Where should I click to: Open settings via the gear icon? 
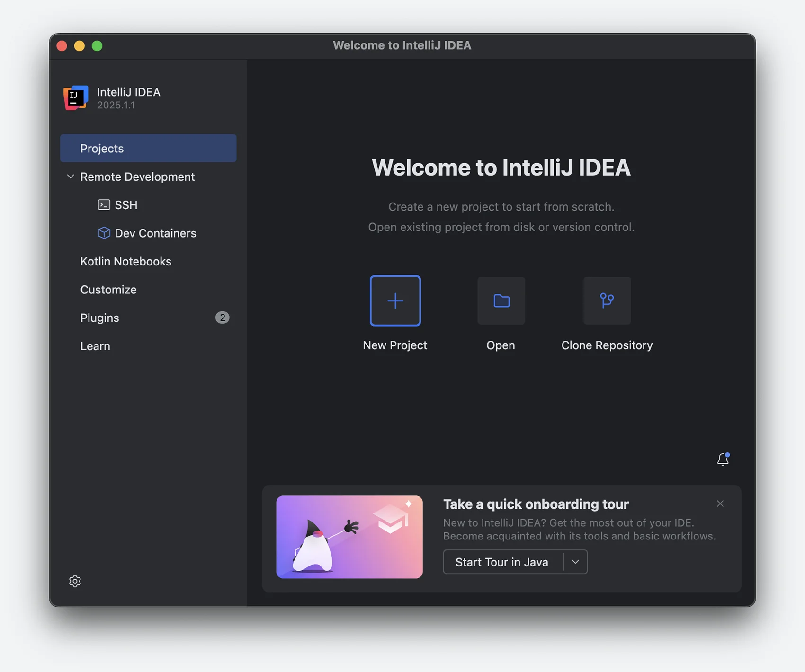75,581
